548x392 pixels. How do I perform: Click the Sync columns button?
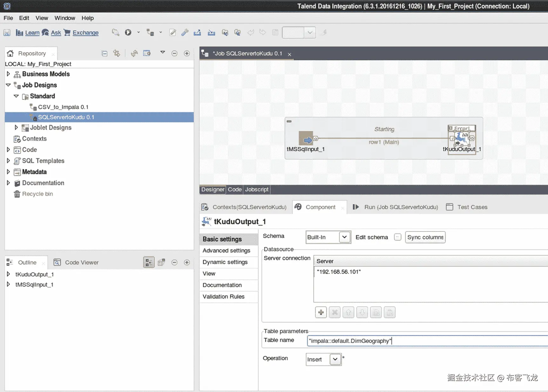click(x=425, y=237)
